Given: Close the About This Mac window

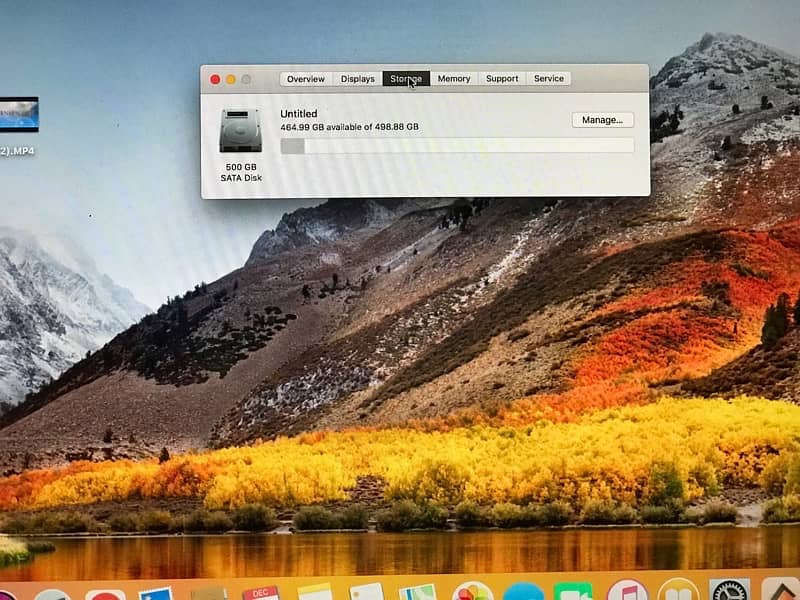Looking at the screenshot, I should 215,79.
